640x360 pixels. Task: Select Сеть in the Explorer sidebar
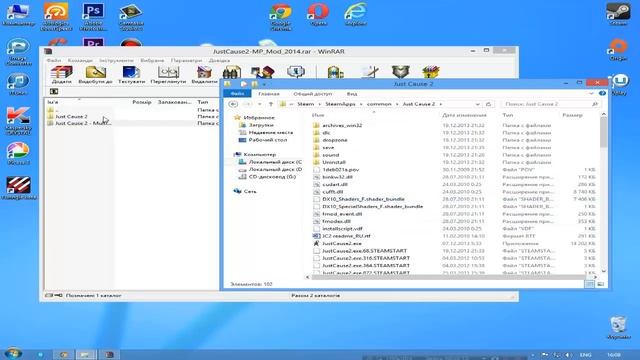pos(250,191)
